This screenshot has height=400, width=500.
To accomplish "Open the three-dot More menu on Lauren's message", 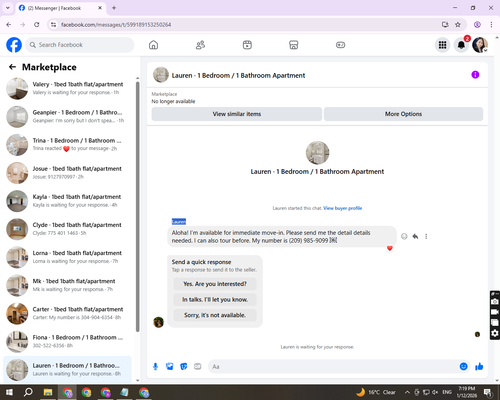I will coord(426,236).
